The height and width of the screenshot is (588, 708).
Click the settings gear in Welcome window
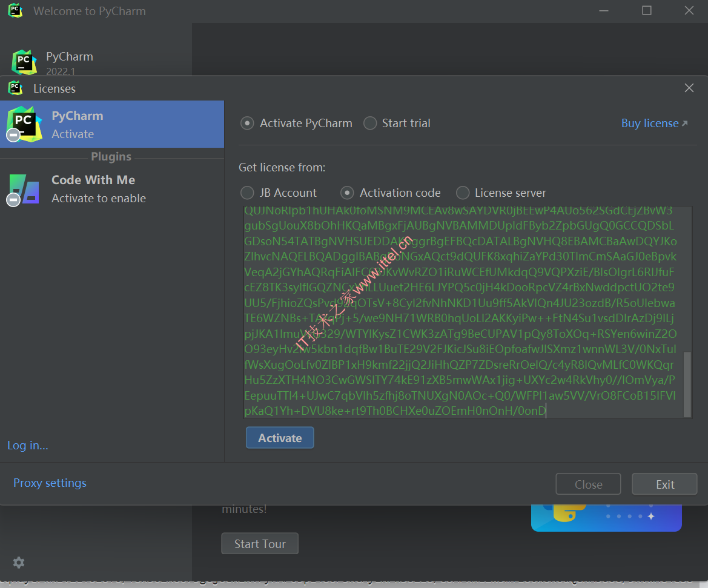19,562
